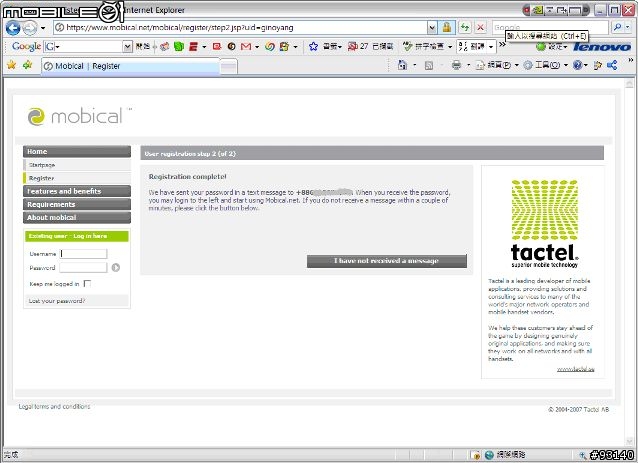Click the RSS feeds icon

pos(428,65)
